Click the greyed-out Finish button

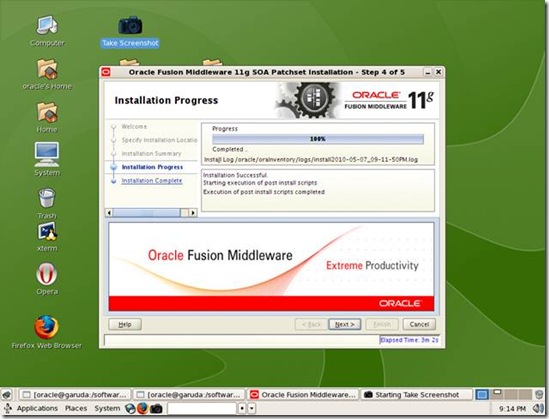click(382, 324)
